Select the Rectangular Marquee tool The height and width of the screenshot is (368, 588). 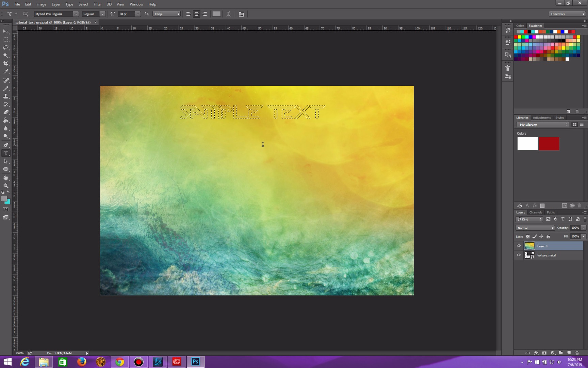[x=6, y=40]
